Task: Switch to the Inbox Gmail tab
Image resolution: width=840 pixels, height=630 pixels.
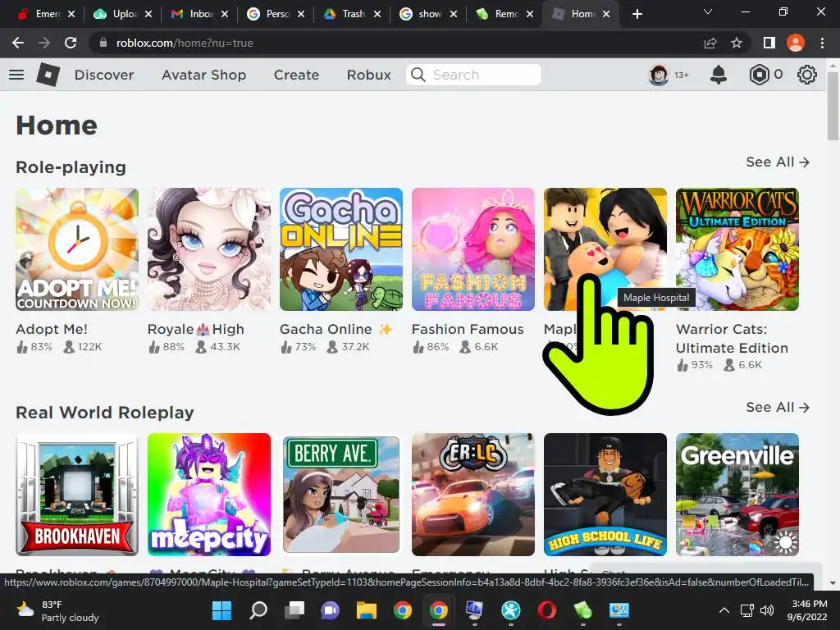Action: (x=199, y=14)
